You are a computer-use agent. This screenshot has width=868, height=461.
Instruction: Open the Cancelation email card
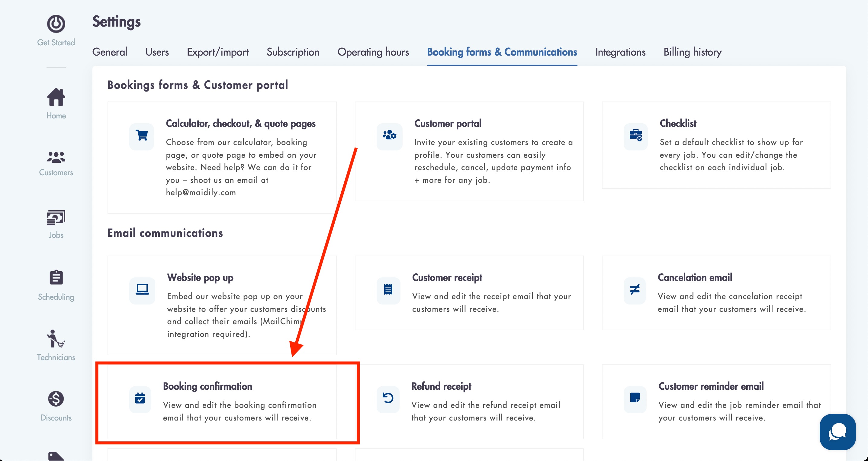(x=716, y=292)
